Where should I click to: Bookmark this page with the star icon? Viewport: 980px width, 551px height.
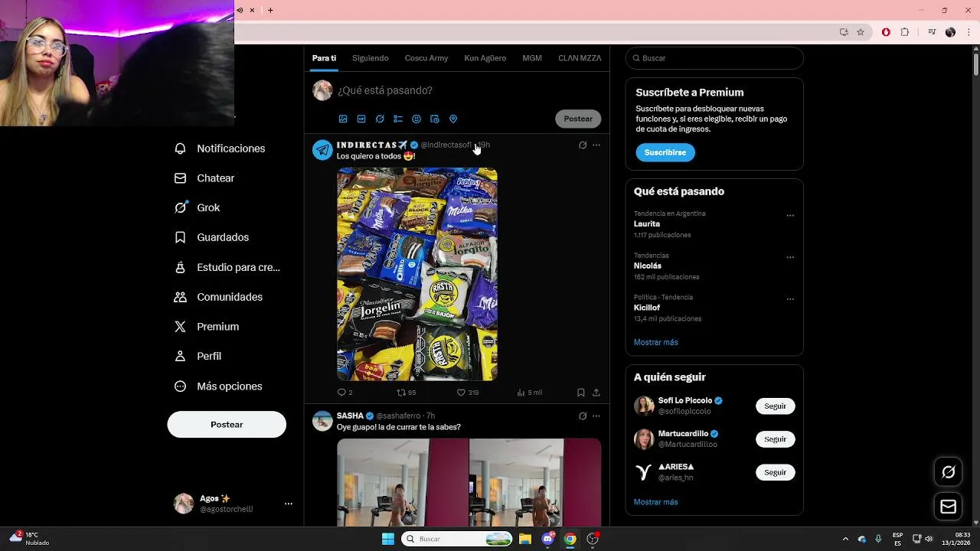pos(861,32)
